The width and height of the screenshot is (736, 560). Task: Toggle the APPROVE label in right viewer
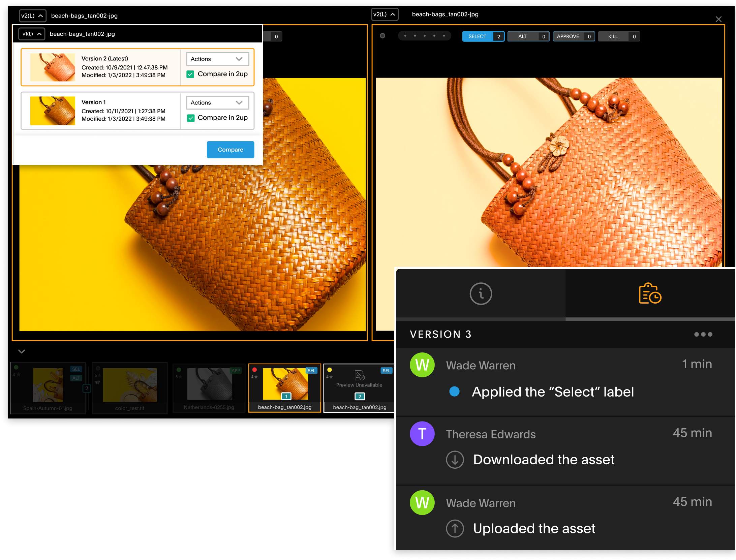coord(574,36)
